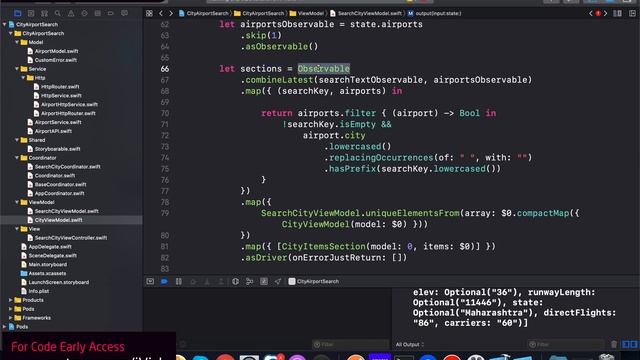The width and height of the screenshot is (640, 360).
Task: Expand the Frameworks folder
Action: [11, 318]
